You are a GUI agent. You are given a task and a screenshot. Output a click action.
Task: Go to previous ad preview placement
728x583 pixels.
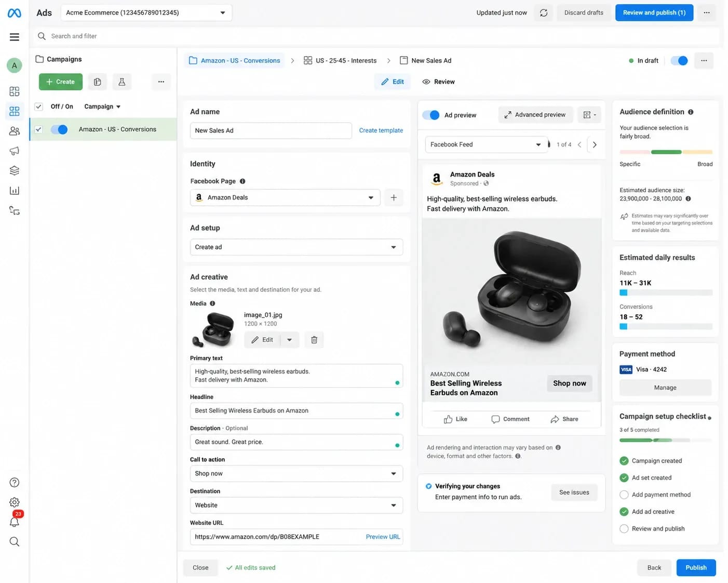[579, 144]
